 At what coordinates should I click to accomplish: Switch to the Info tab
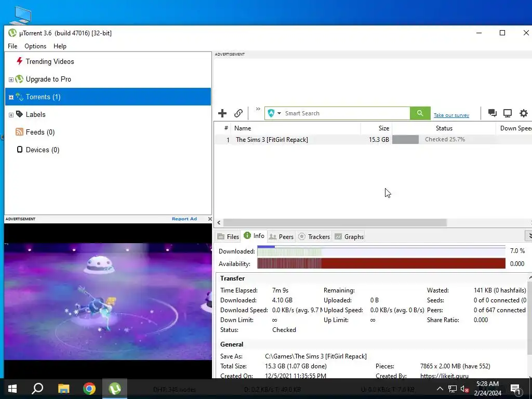[x=254, y=236]
